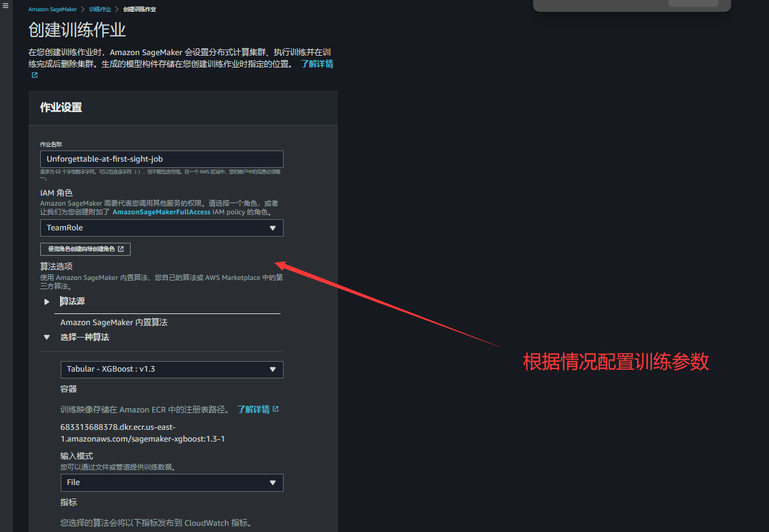Open the 训练作业 breadcrumb link
Image resolution: width=769 pixels, height=532 pixels.
(x=100, y=9)
